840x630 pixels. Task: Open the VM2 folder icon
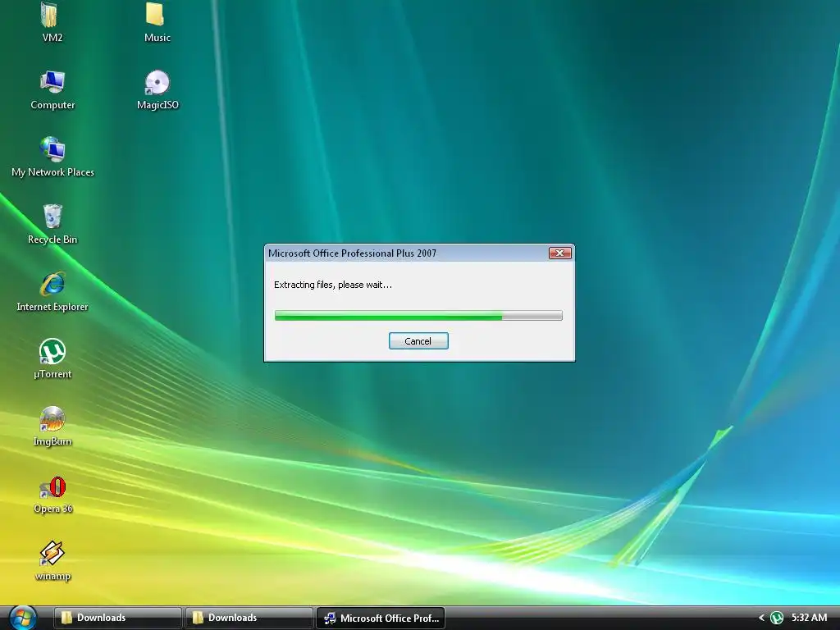[51, 15]
